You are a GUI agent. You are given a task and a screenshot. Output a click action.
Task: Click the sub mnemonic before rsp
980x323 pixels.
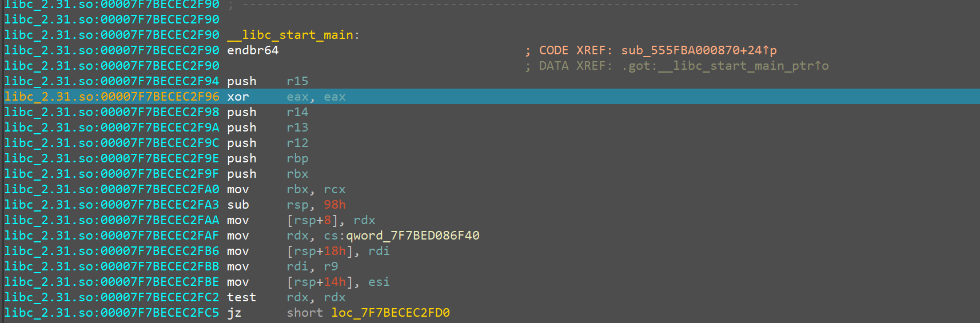238,205
